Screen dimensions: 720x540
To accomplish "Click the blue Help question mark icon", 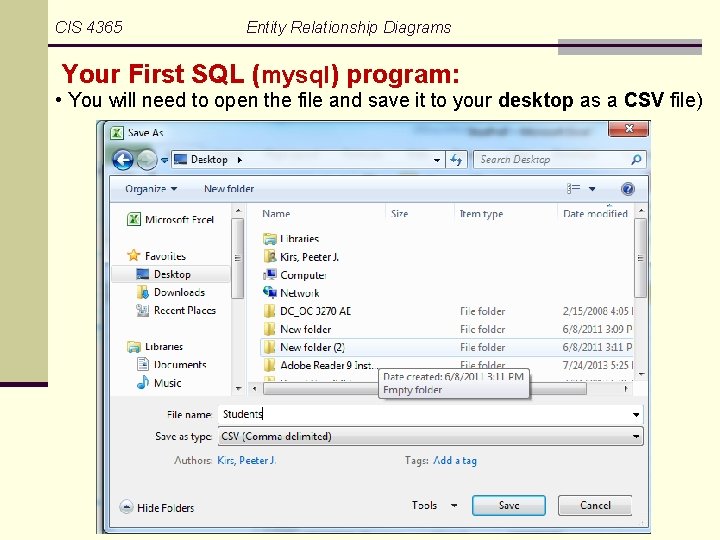I will coord(628,189).
